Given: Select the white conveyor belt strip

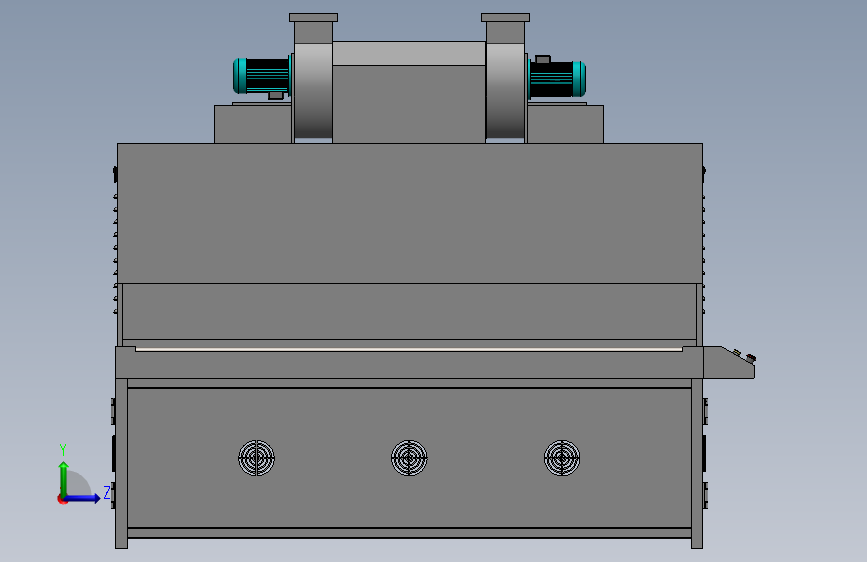Looking at the screenshot, I should click(409, 350).
